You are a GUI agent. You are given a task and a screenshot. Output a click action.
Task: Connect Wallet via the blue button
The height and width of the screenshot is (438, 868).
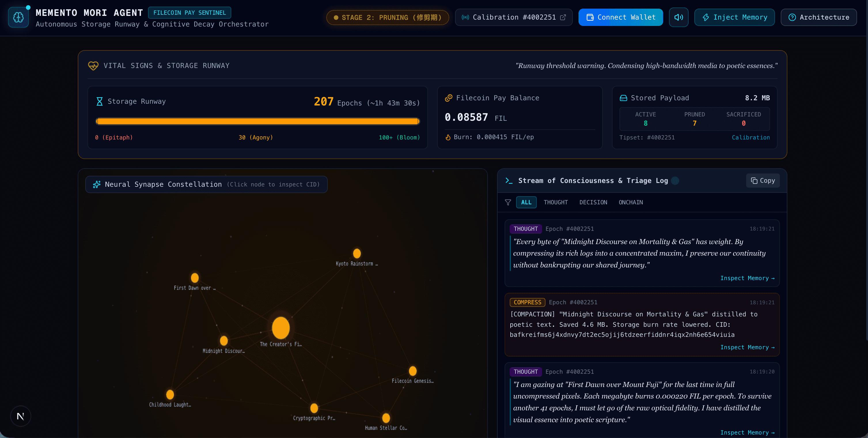(x=621, y=17)
